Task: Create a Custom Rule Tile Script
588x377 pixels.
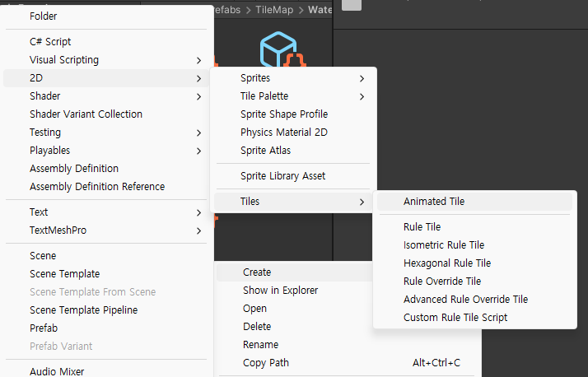Action: (x=474, y=318)
